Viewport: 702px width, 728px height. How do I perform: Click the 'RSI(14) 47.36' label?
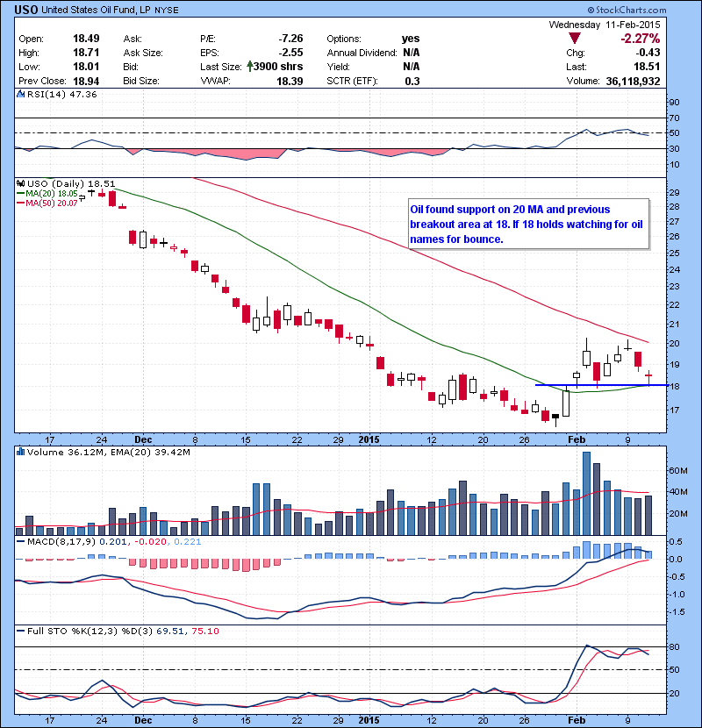[x=61, y=94]
